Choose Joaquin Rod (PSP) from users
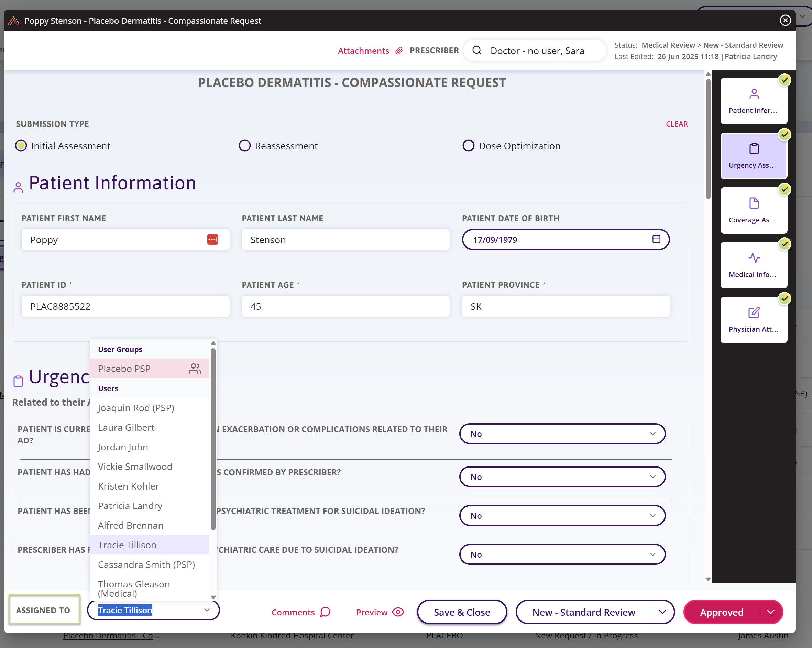The width and height of the screenshot is (812, 648). [x=150, y=408]
